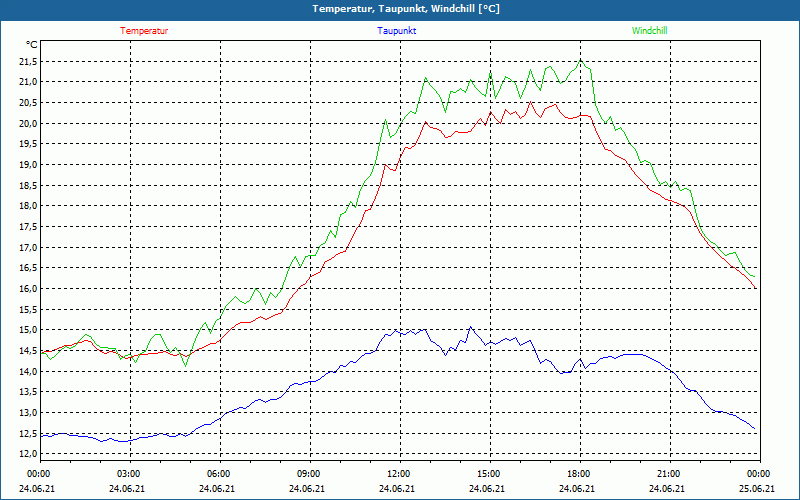This screenshot has width=800, height=500.
Task: Click the 21,0 y-axis value
Action: [29, 82]
